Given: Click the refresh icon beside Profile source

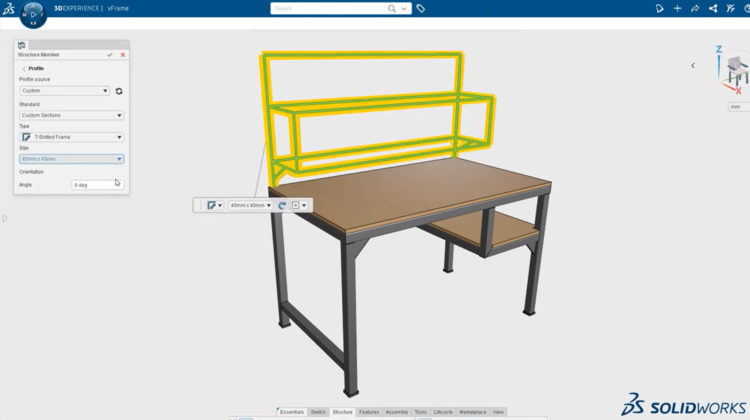Looking at the screenshot, I should 119,91.
